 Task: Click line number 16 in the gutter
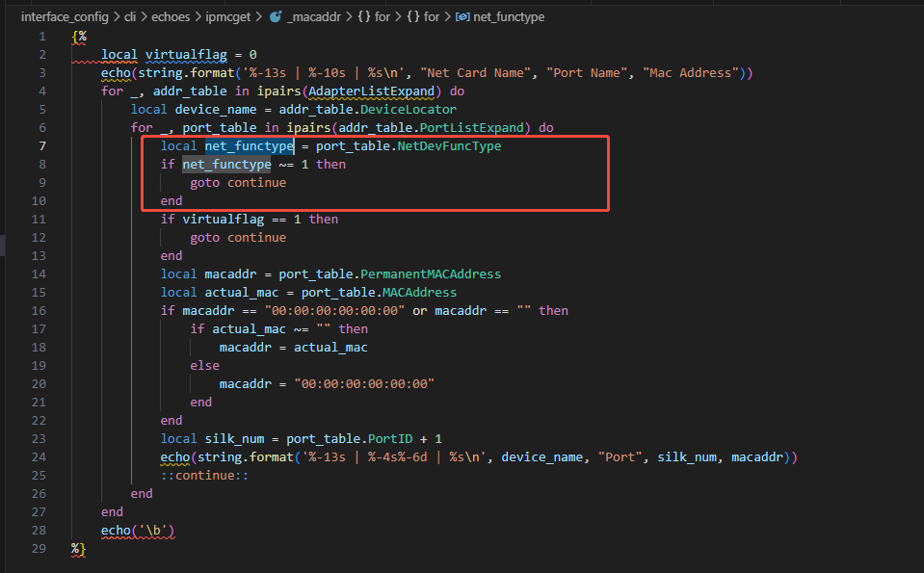point(39,311)
